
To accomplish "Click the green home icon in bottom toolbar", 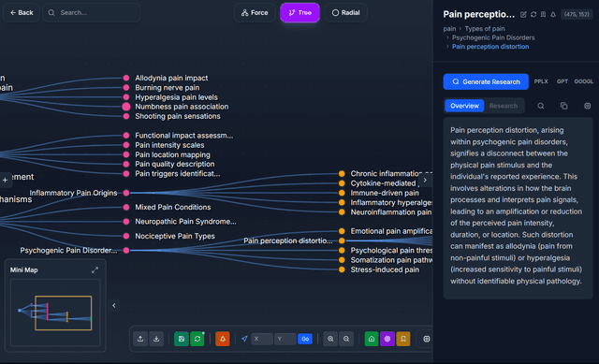I will point(372,339).
